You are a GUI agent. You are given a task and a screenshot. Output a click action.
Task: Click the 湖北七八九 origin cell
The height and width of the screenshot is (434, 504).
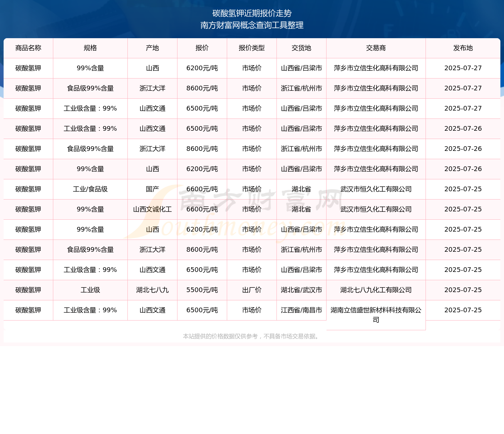153,290
